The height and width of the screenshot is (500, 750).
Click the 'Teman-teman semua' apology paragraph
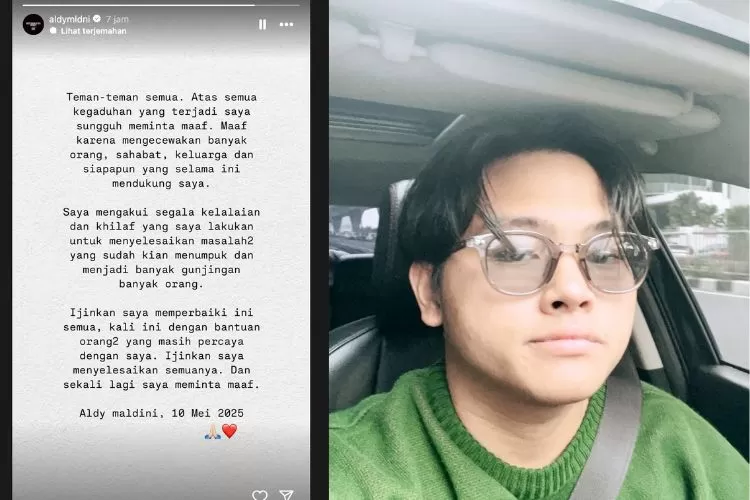coord(161,140)
